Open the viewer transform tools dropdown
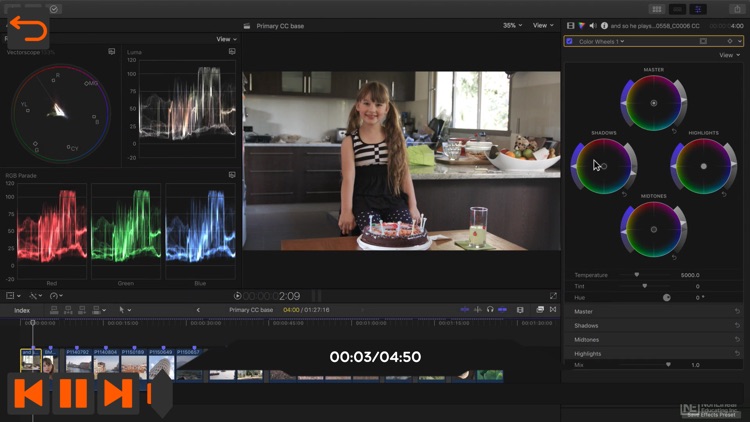Image resolution: width=750 pixels, height=422 pixels. pyautogui.click(x=13, y=296)
